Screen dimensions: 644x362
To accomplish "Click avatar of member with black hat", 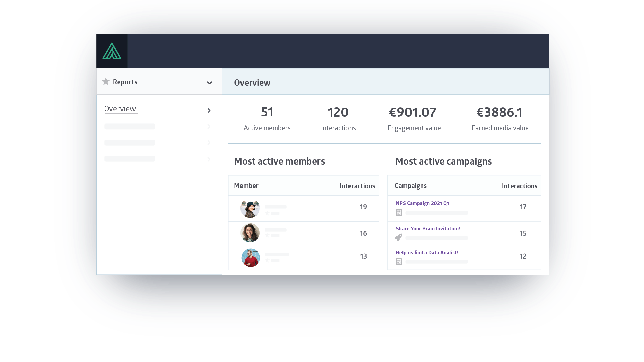I will (x=250, y=209).
